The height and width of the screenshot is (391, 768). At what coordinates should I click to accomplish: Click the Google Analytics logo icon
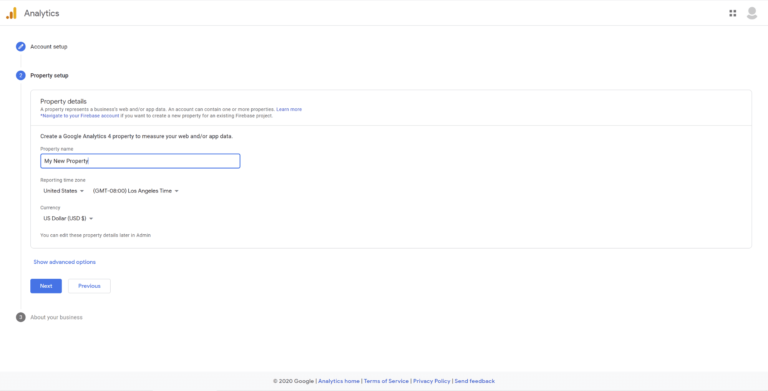11,13
